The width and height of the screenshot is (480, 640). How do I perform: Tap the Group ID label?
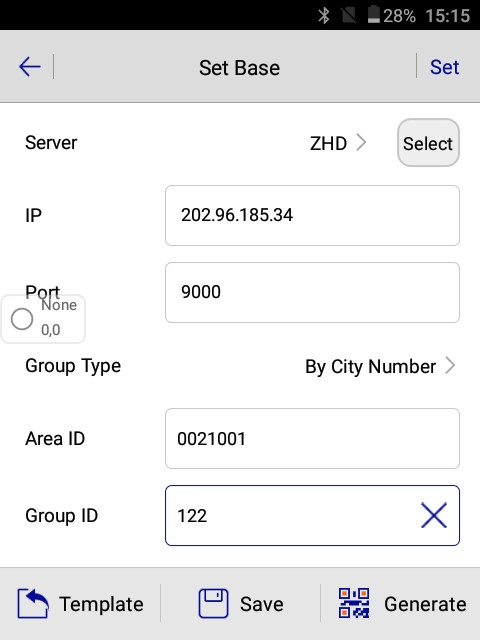click(x=62, y=516)
